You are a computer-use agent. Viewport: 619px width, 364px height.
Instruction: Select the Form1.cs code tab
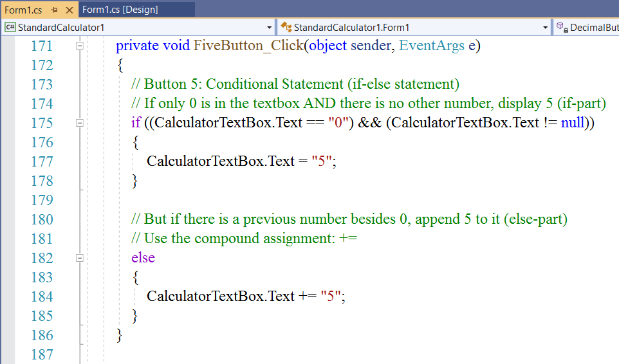click(24, 10)
